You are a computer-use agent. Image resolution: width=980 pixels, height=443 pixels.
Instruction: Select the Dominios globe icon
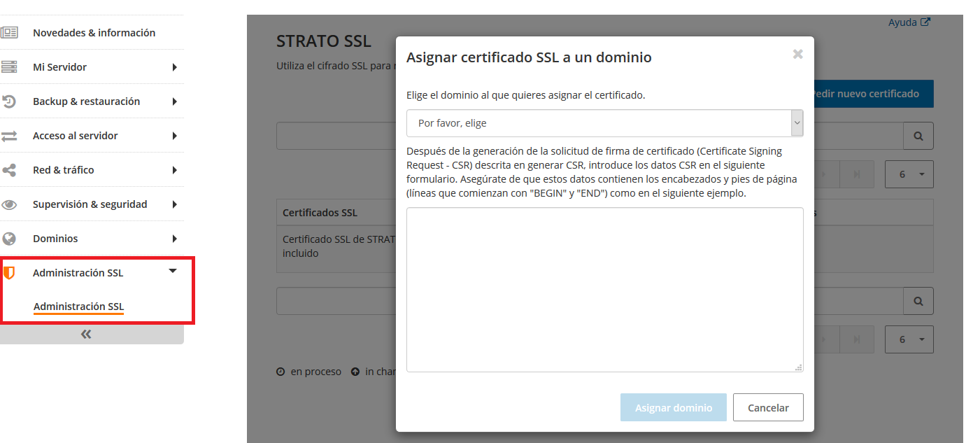(10, 238)
